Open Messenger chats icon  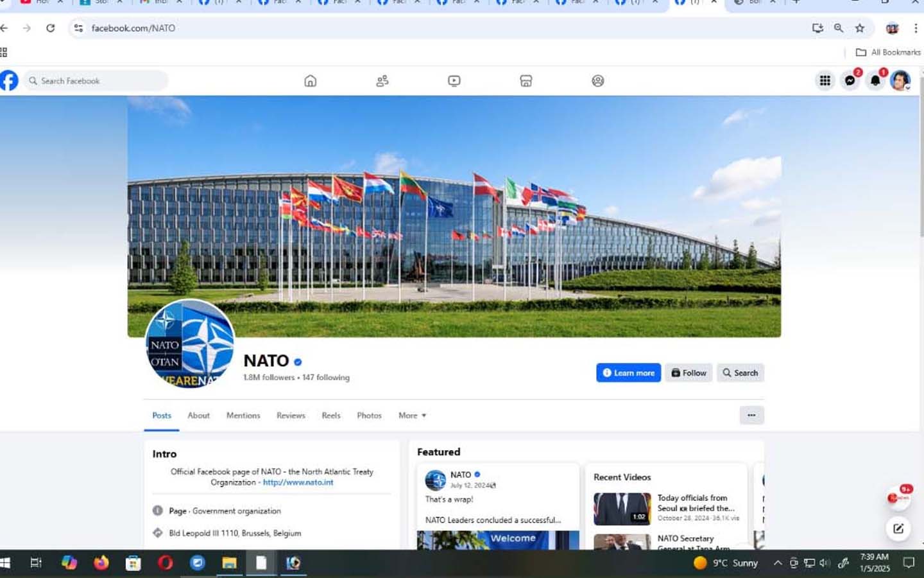click(x=850, y=80)
